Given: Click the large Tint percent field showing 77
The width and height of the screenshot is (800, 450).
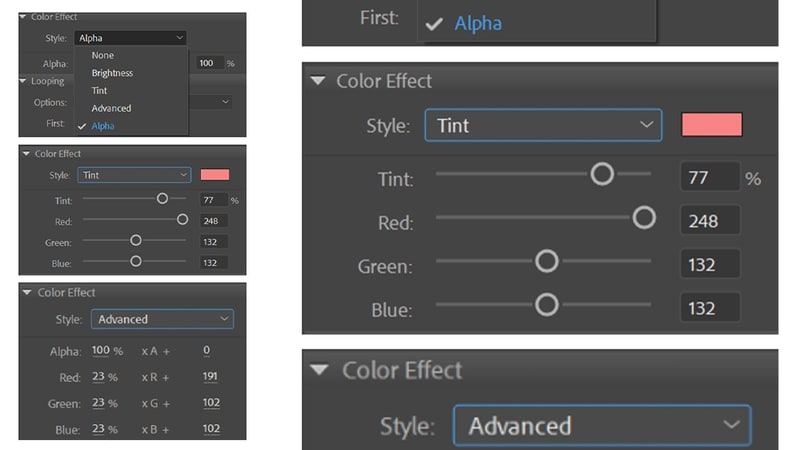Looking at the screenshot, I should (x=710, y=178).
